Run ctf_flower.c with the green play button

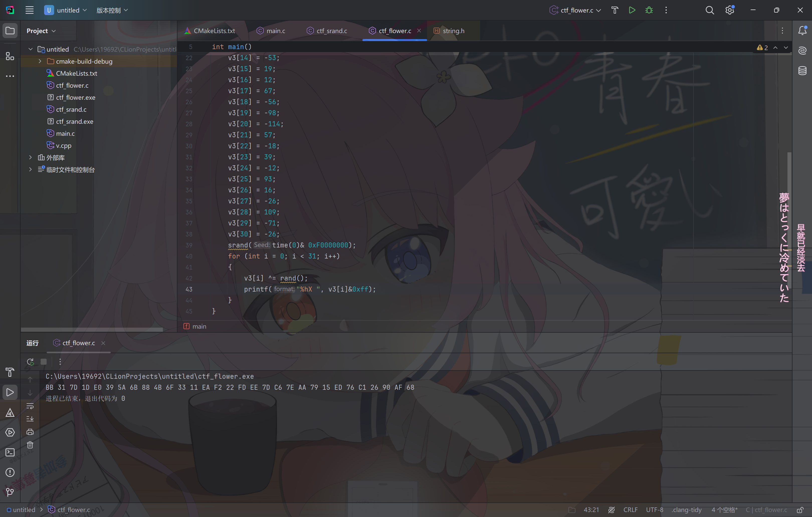pyautogui.click(x=632, y=10)
